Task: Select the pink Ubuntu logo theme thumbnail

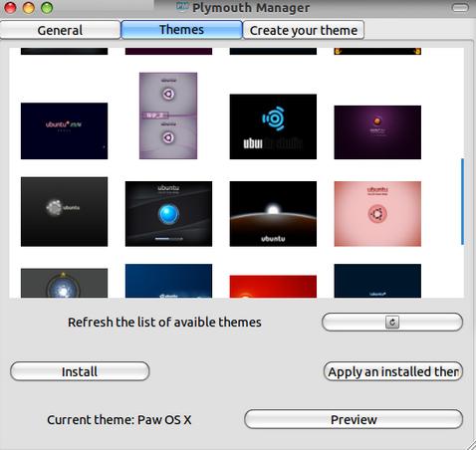Action: point(377,214)
